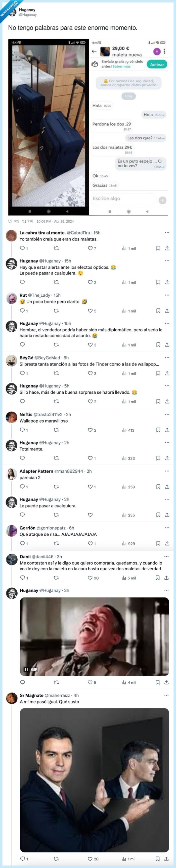Open more options on Rut's tweet

click(x=167, y=295)
